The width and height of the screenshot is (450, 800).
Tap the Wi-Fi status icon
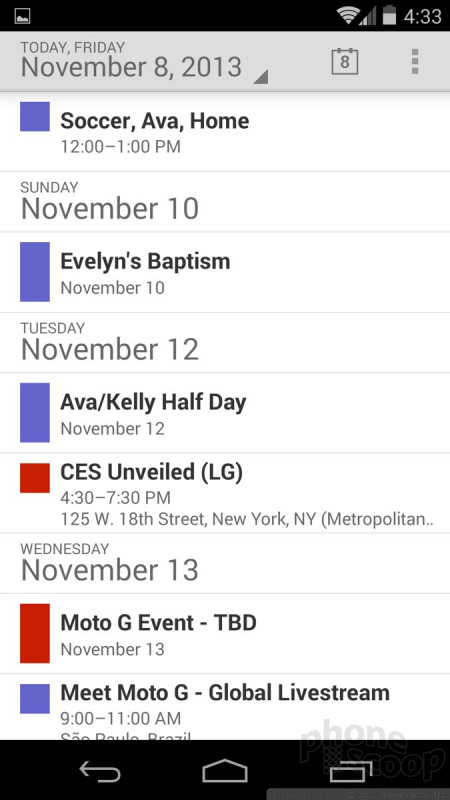pyautogui.click(x=348, y=15)
